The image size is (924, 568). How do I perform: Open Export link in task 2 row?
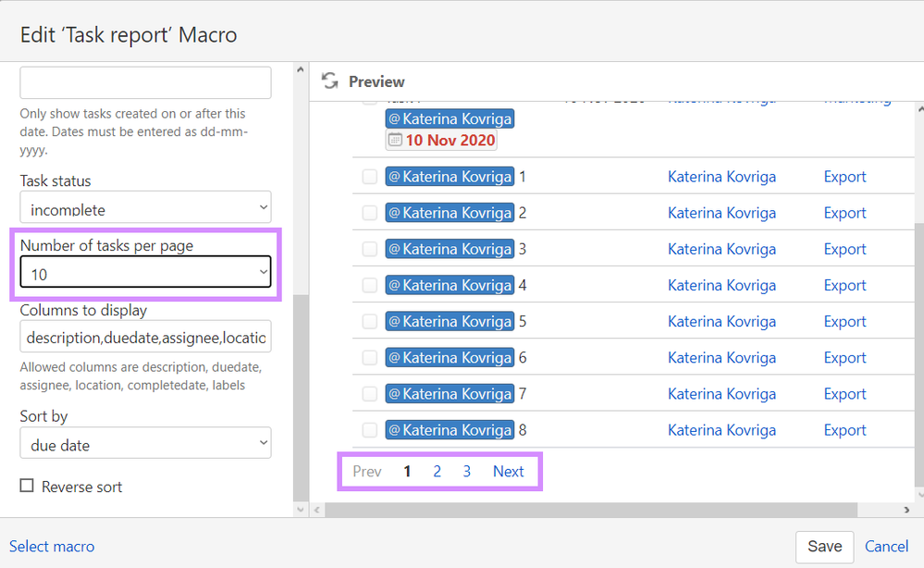[844, 213]
